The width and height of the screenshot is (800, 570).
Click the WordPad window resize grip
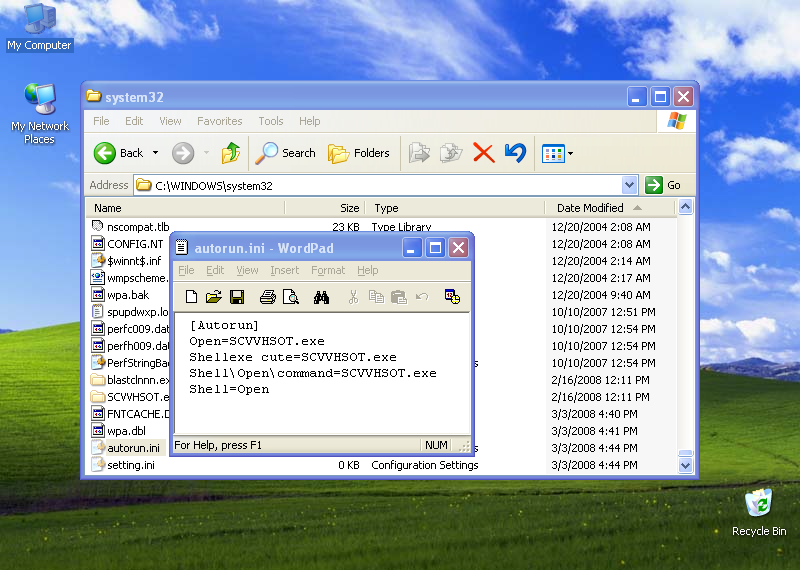pyautogui.click(x=464, y=447)
